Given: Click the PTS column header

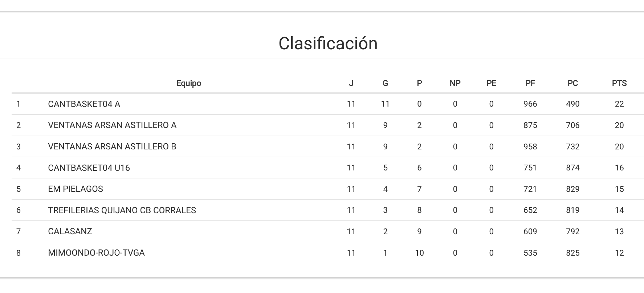Looking at the screenshot, I should pos(619,83).
